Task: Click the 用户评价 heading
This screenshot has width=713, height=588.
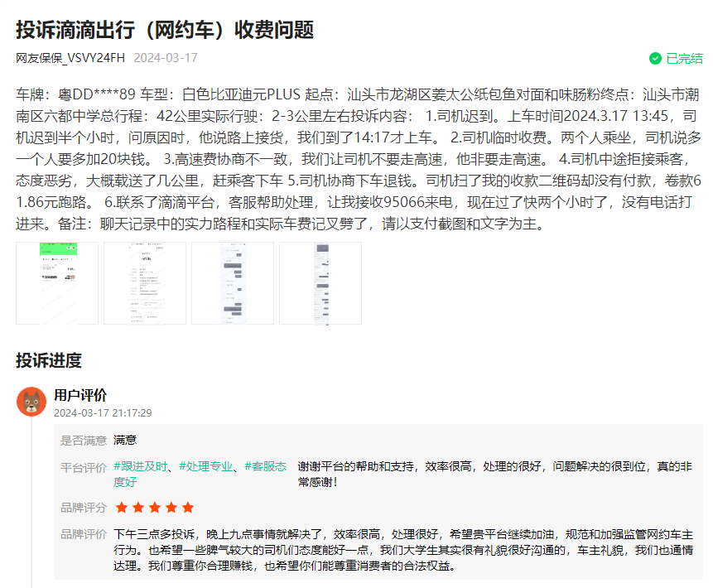Action: [x=80, y=395]
